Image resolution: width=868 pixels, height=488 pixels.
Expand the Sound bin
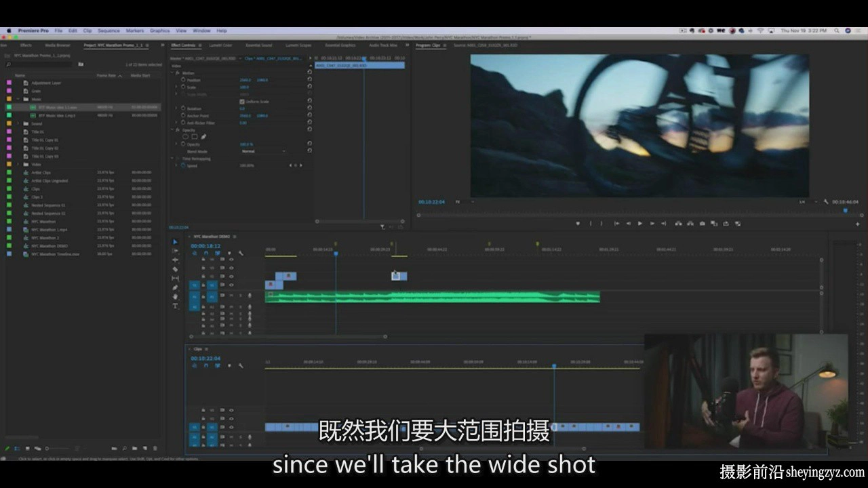tap(18, 123)
